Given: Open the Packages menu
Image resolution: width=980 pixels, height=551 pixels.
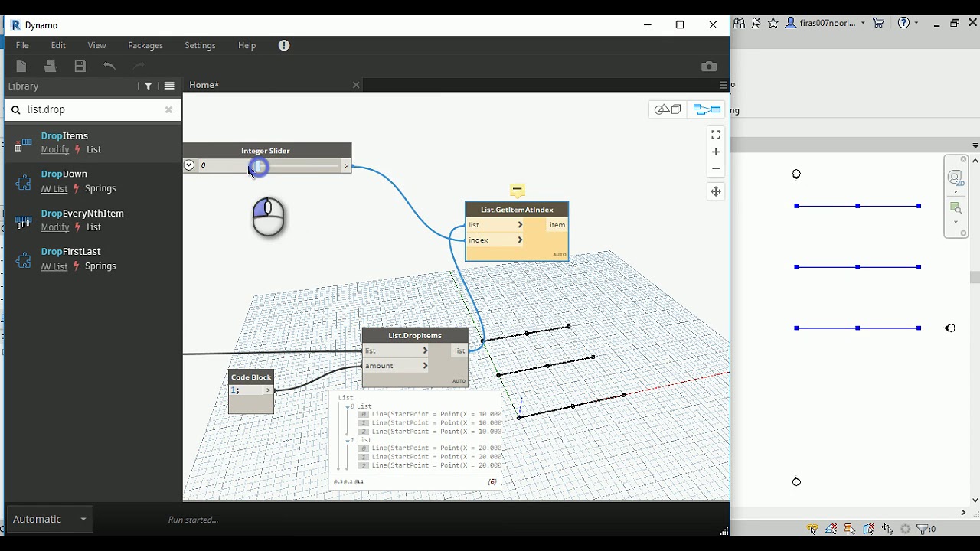Looking at the screenshot, I should pos(145,45).
